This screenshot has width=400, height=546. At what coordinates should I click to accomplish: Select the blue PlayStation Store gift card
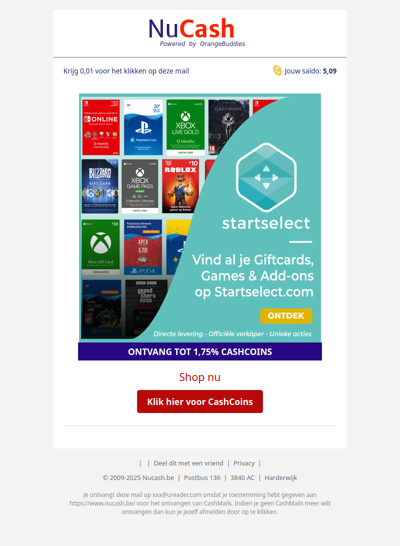click(143, 127)
